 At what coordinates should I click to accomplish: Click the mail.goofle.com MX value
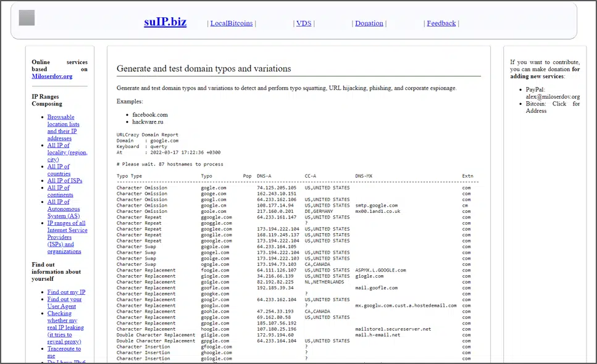[x=376, y=288]
